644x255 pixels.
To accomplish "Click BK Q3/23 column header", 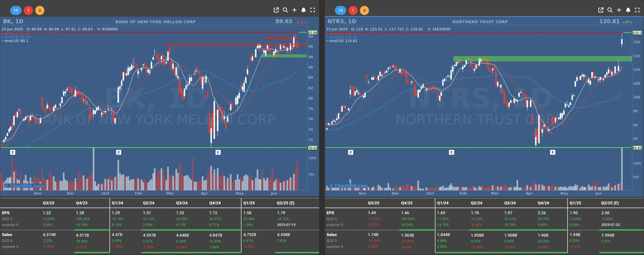I will (48, 203).
